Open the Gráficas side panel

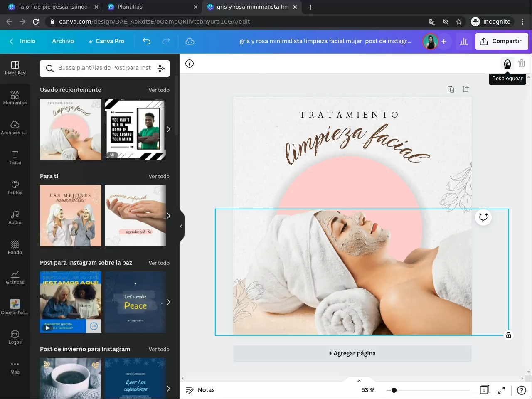pos(15,277)
